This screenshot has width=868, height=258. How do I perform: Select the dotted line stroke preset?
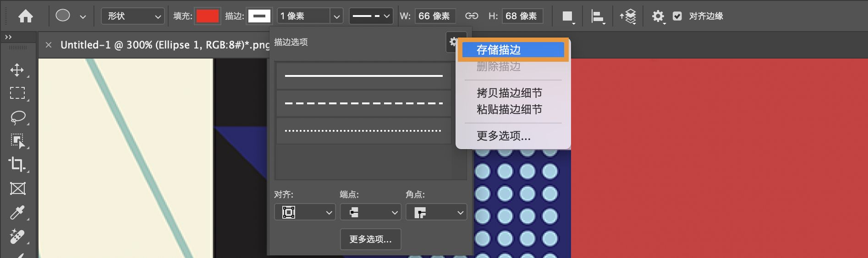pyautogui.click(x=364, y=131)
